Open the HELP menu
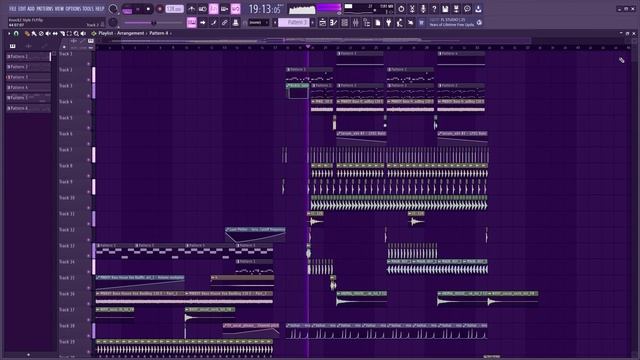Viewport: 640px width, 360px height. [100, 9]
